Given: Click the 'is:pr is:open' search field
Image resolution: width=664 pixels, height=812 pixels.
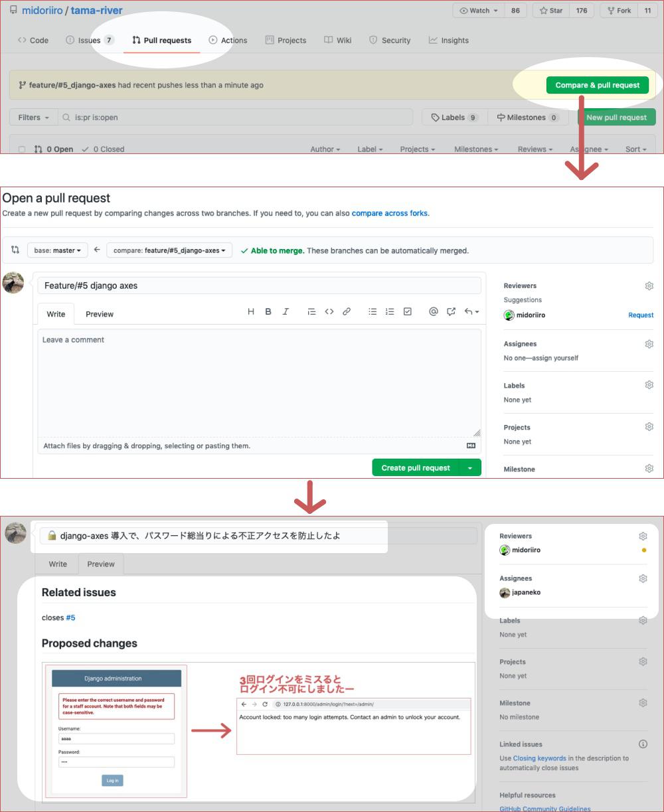Looking at the screenshot, I should tap(236, 118).
